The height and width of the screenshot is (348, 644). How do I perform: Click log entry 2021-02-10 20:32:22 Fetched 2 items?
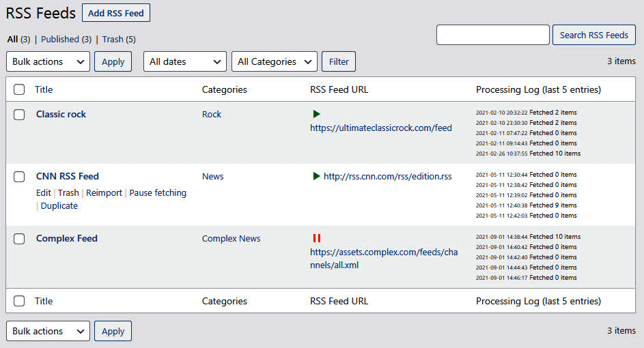526,113
